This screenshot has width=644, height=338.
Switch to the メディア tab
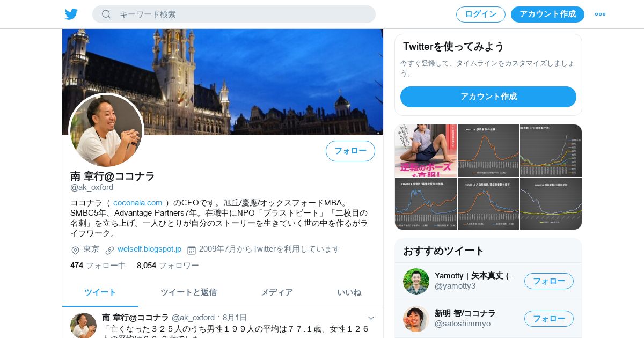[277, 292]
